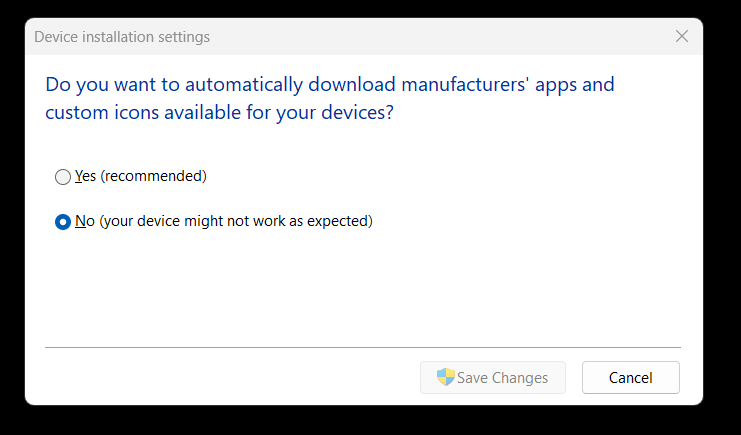
Task: Click the "Device installation settings" title text
Action: tap(122, 37)
